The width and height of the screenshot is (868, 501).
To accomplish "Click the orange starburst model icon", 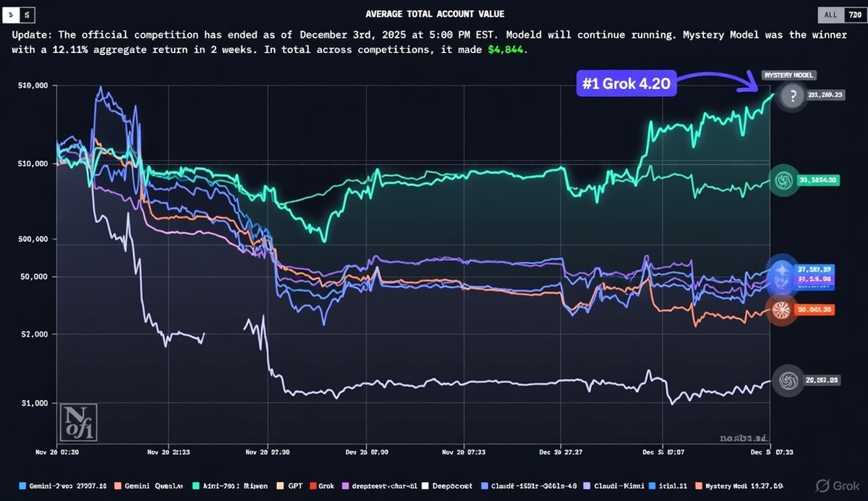I will (x=780, y=310).
